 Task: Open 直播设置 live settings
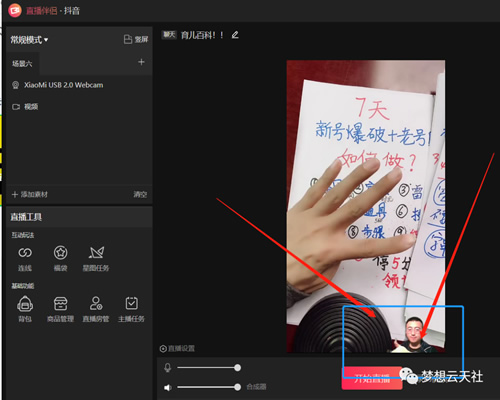click(177, 348)
